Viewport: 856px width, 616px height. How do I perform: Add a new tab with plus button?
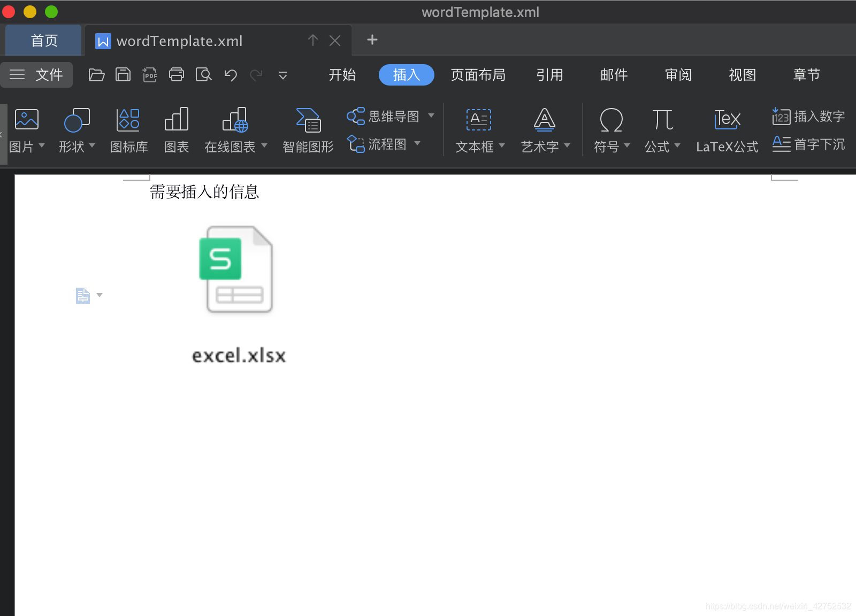[x=372, y=40]
